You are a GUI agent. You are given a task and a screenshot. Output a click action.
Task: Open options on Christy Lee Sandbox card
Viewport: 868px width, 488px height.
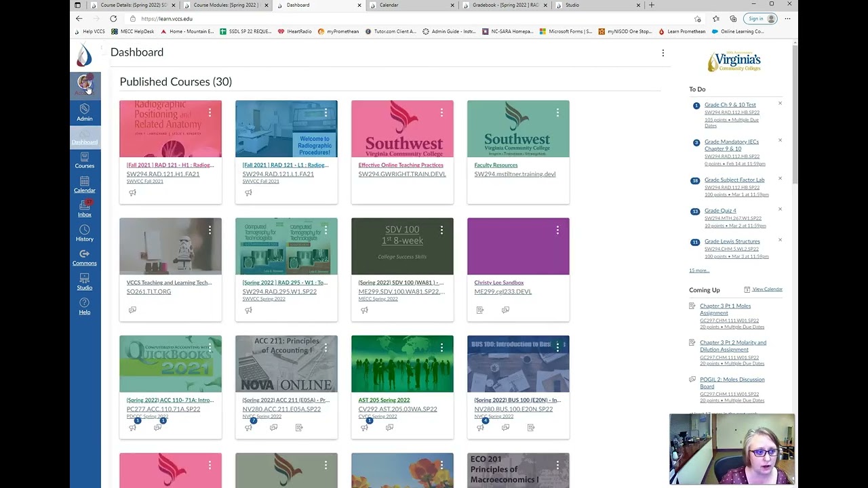[557, 230]
